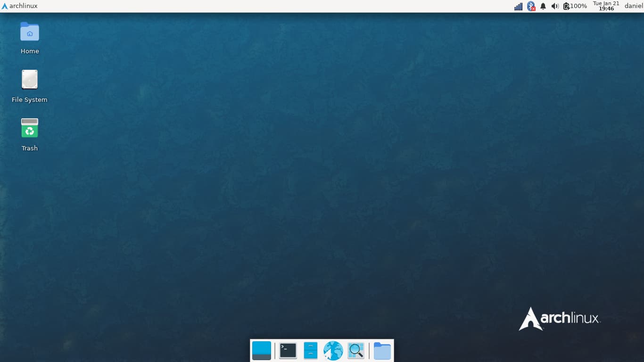Open the Application Finder magnifier icon
The width and height of the screenshot is (644, 362).
356,351
